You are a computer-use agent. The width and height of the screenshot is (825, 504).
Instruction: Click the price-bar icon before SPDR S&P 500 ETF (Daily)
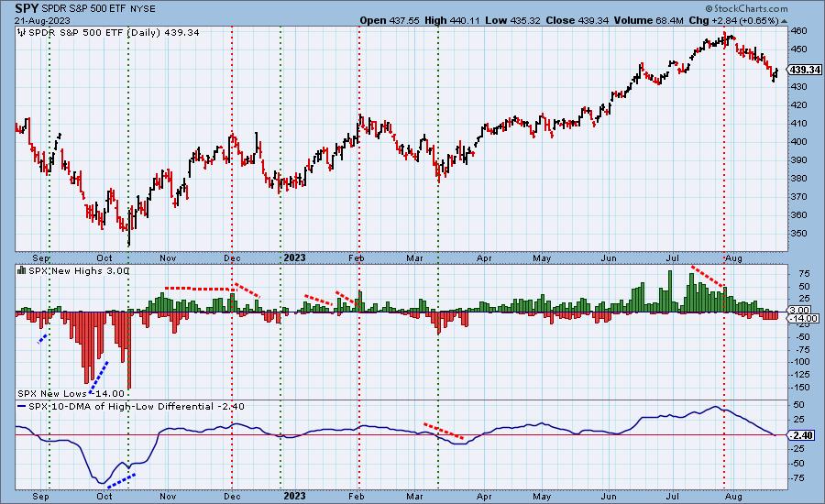point(22,32)
